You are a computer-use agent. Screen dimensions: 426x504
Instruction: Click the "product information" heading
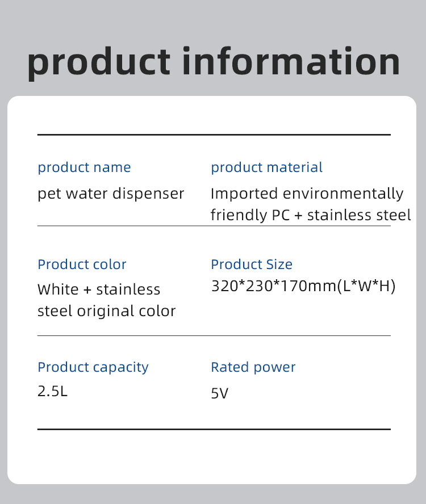point(213,61)
